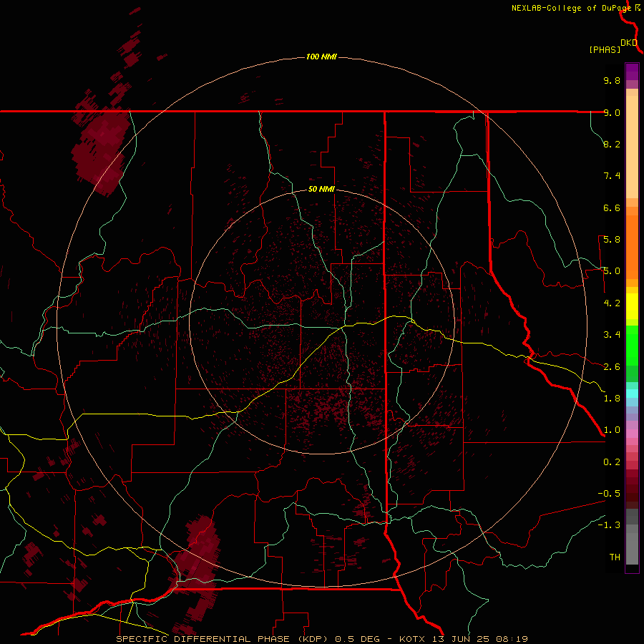
Task: Click the [PHAS] legend heading
Action: pyautogui.click(x=605, y=49)
